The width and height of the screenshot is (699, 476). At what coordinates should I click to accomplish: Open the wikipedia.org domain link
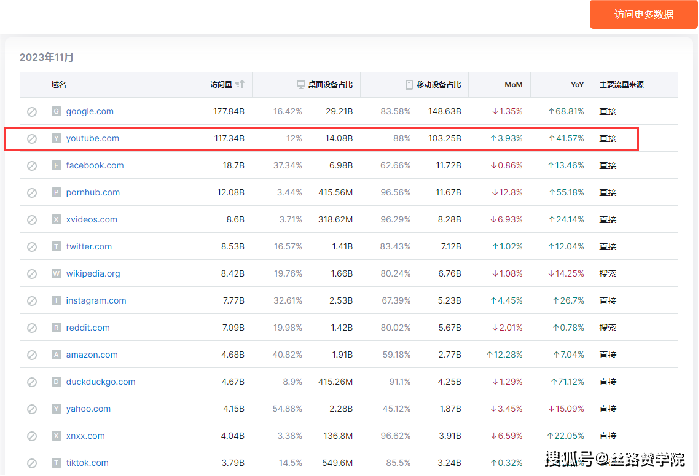point(93,274)
